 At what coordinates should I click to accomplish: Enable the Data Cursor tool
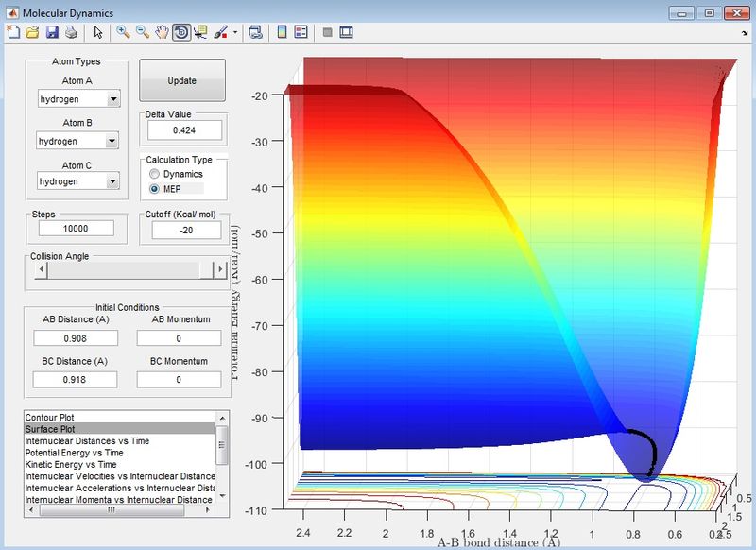click(200, 32)
